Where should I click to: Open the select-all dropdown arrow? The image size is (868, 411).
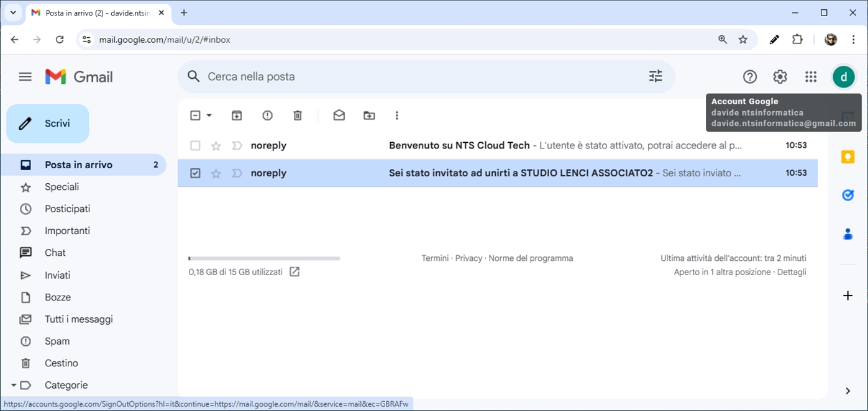209,115
